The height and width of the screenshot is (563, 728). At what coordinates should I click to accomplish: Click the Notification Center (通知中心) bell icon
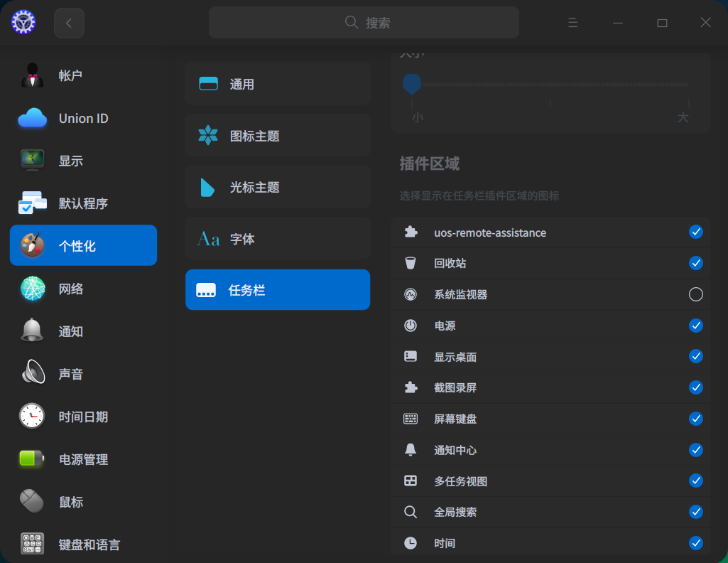(411, 450)
